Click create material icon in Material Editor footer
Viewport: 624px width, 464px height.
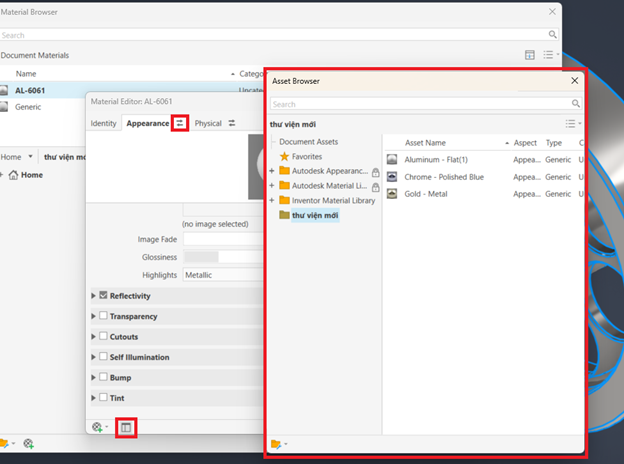pos(97,427)
